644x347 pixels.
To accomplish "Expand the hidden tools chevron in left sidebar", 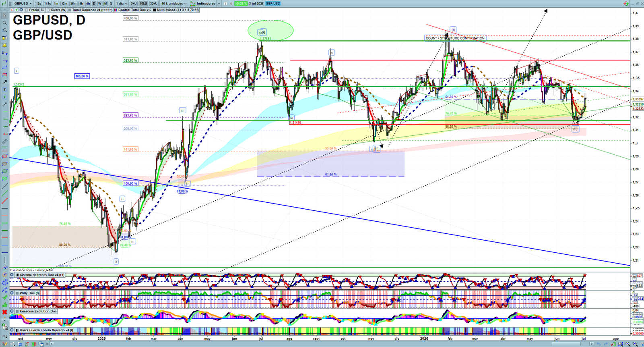I will pyautogui.click(x=5, y=320).
